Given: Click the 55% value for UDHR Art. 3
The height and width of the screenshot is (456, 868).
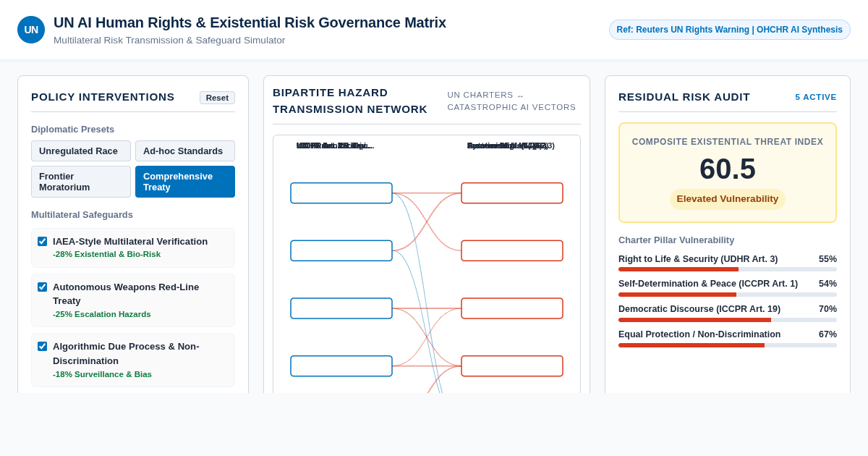Looking at the screenshot, I should [827, 259].
